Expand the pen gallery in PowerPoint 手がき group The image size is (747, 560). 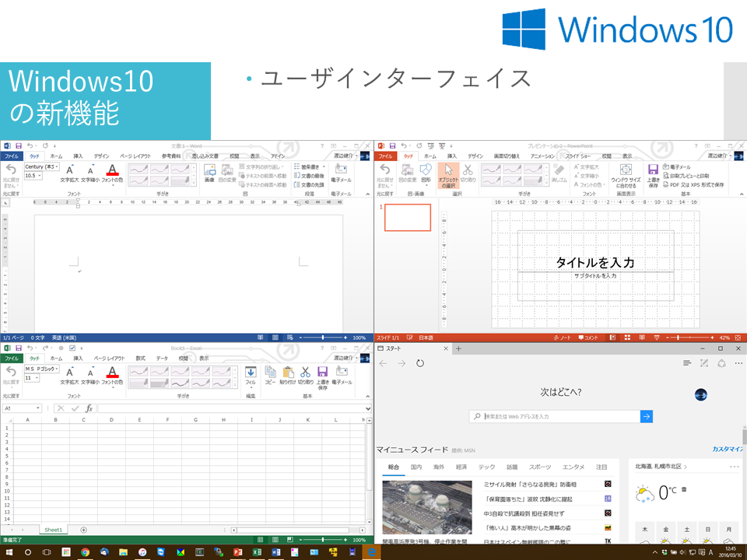[x=546, y=183]
